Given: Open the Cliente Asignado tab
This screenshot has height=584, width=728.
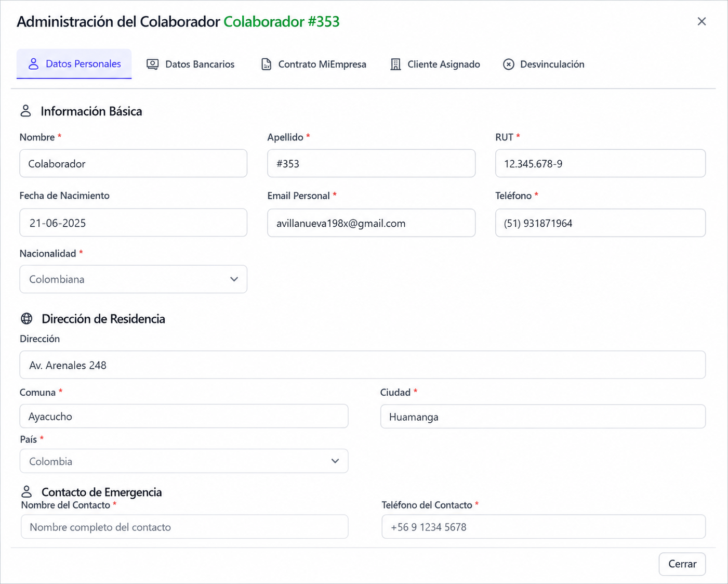Looking at the screenshot, I should click(435, 64).
